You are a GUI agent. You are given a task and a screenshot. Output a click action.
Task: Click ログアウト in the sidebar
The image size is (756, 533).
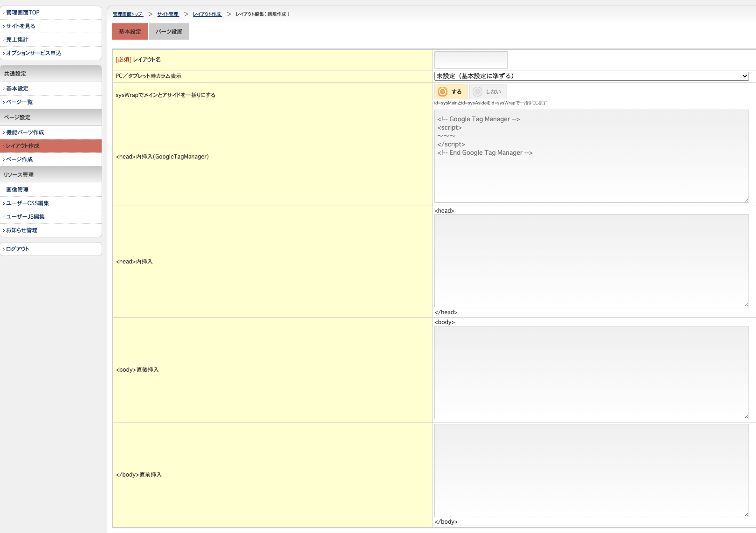point(18,249)
